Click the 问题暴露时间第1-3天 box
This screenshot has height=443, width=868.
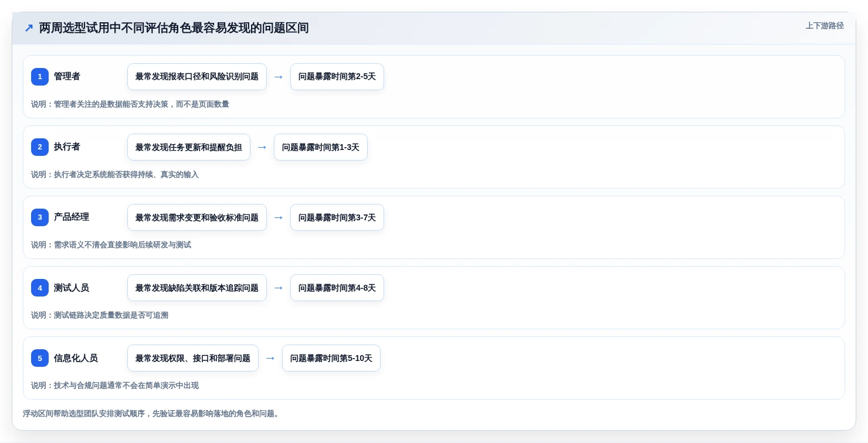tap(321, 147)
